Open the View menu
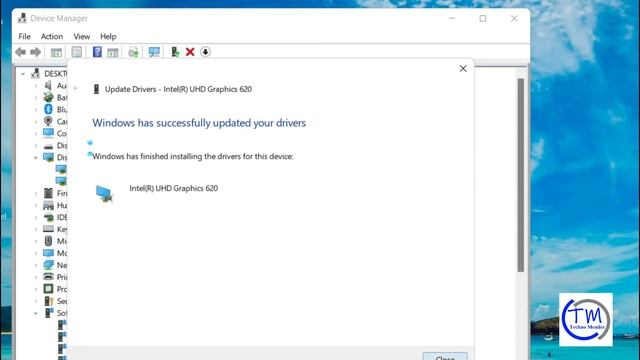Viewport: 640px width, 360px height. click(x=82, y=36)
